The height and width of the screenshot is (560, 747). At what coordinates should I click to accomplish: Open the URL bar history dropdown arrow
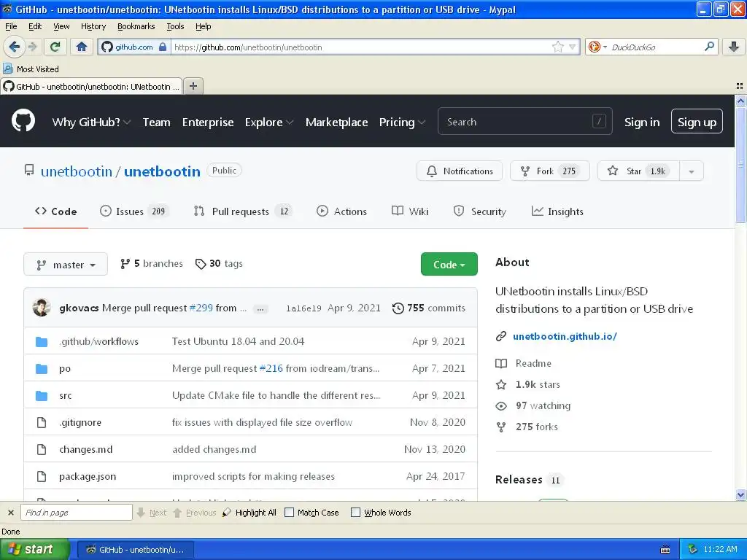tap(572, 47)
